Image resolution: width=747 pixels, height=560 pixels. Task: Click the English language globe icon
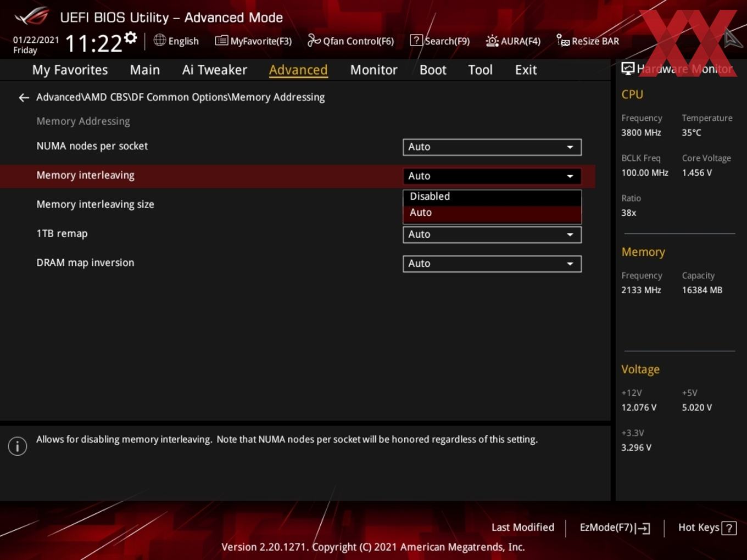coord(159,40)
